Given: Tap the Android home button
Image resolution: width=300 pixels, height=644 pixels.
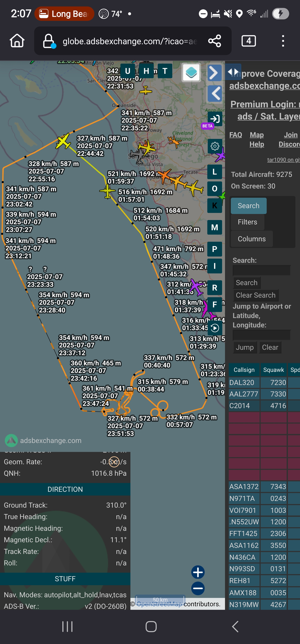Looking at the screenshot, I should (151, 626).
